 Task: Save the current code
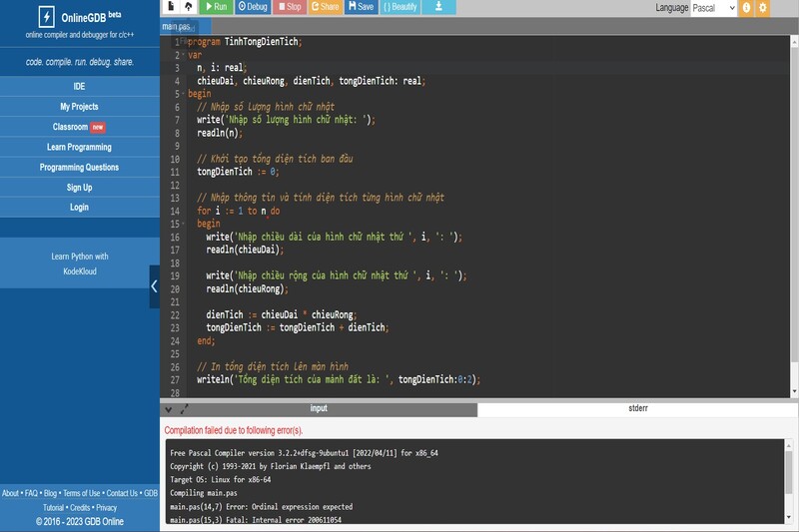point(361,7)
